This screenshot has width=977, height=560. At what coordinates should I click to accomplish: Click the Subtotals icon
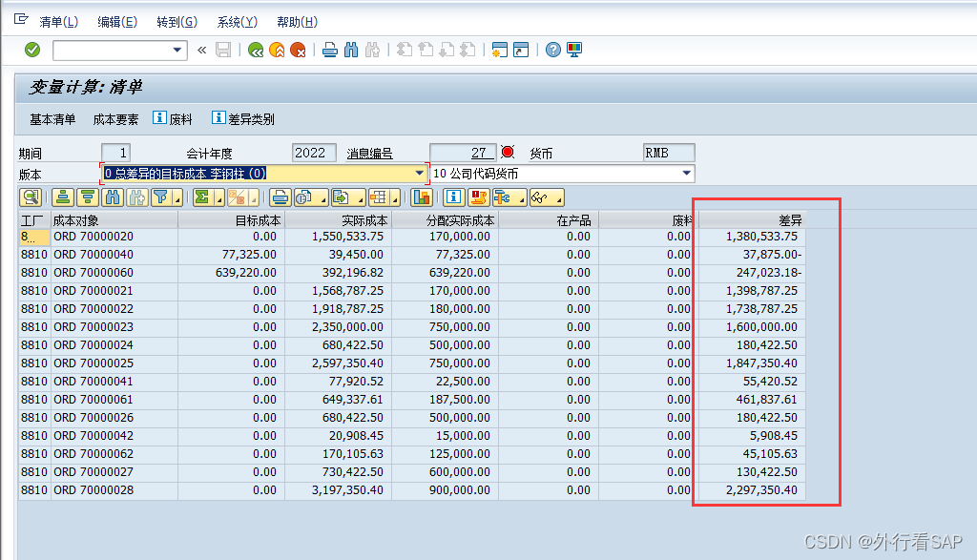pyautogui.click(x=237, y=197)
